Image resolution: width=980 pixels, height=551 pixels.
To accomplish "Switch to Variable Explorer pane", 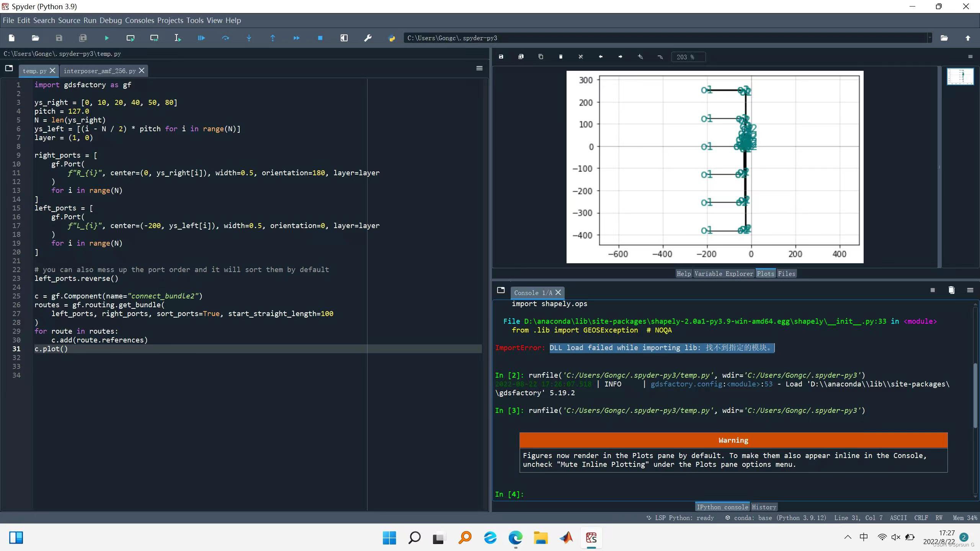I will 723,274.
